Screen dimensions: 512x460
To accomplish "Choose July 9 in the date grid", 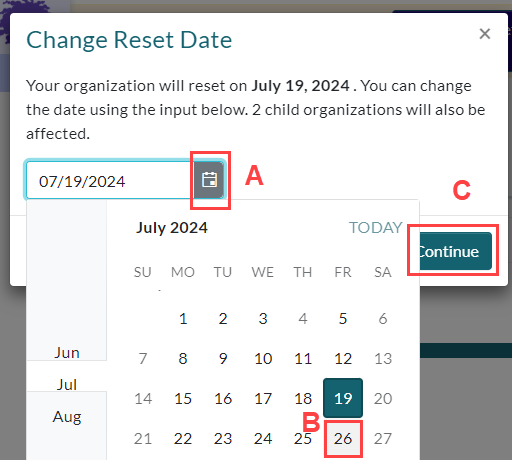I will 223,358.
